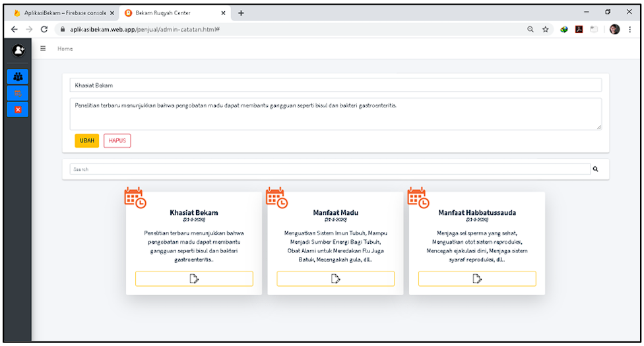Open Chrome's three-dot menu
The width and height of the screenshot is (644, 346).
630,30
